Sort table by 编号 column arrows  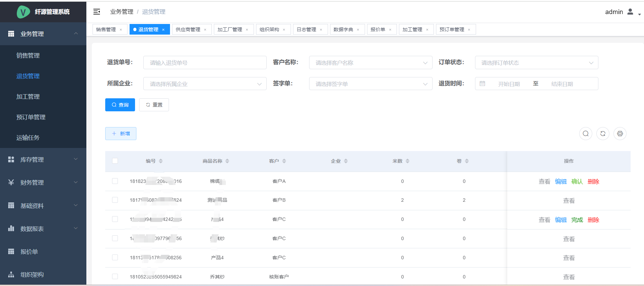161,161
